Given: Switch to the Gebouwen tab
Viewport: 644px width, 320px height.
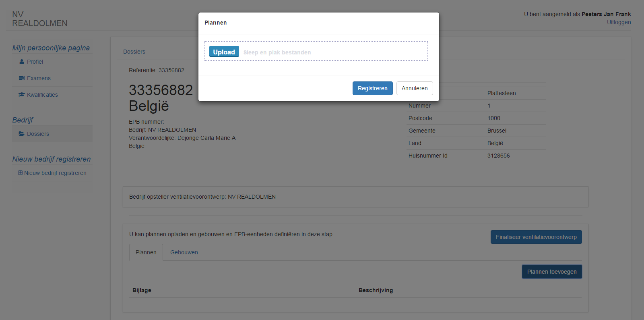Looking at the screenshot, I should click(x=184, y=252).
